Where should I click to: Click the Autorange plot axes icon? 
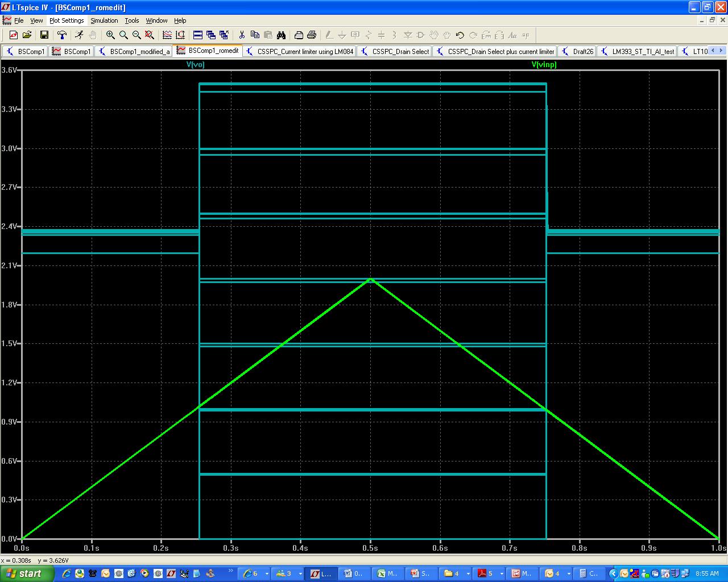180,35
